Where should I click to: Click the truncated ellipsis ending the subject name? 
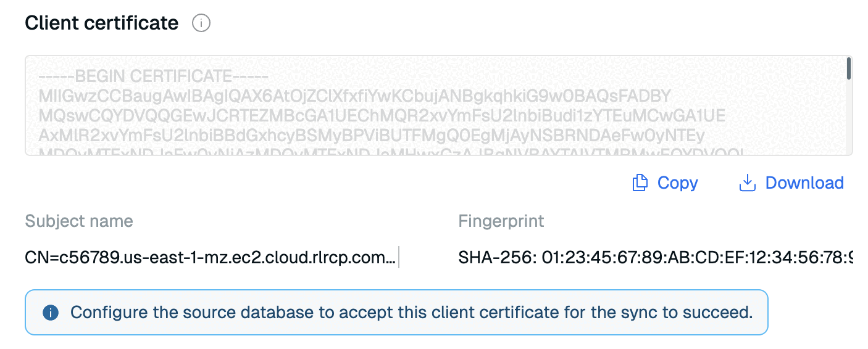point(390,259)
